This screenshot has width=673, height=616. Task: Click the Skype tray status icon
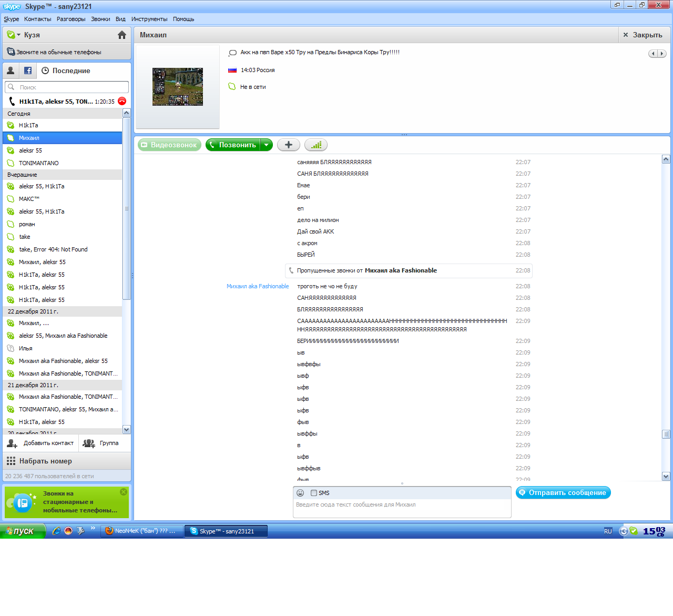(634, 531)
